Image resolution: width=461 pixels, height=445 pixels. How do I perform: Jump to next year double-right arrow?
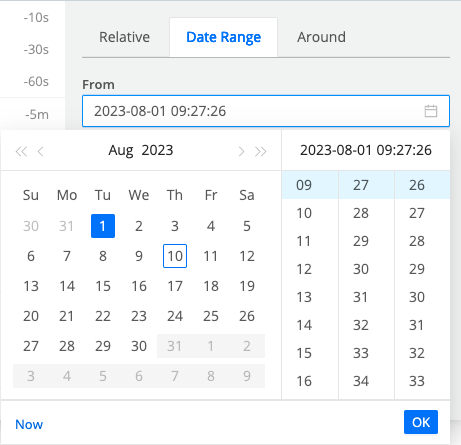point(261,152)
